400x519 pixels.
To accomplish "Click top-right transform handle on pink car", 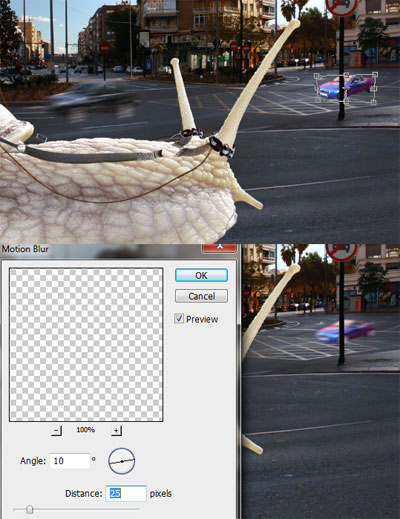I will tap(375, 74).
